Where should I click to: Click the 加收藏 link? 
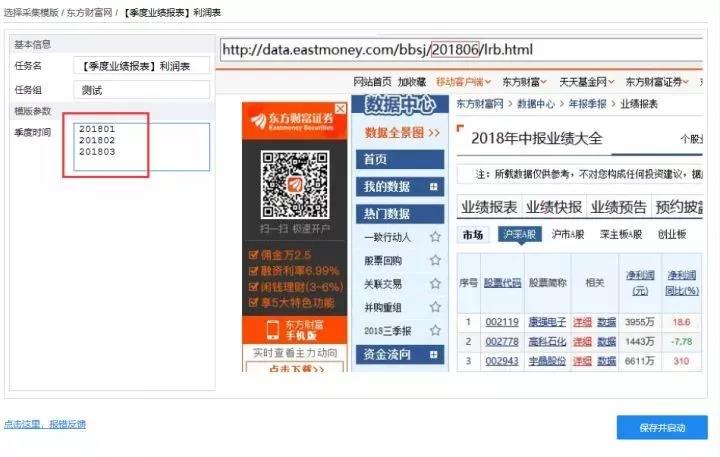click(x=412, y=82)
